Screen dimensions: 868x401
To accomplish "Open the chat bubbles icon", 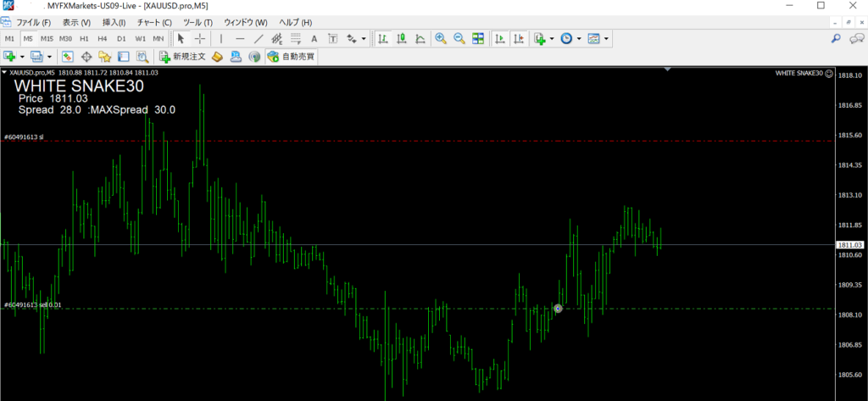I will click(x=858, y=39).
